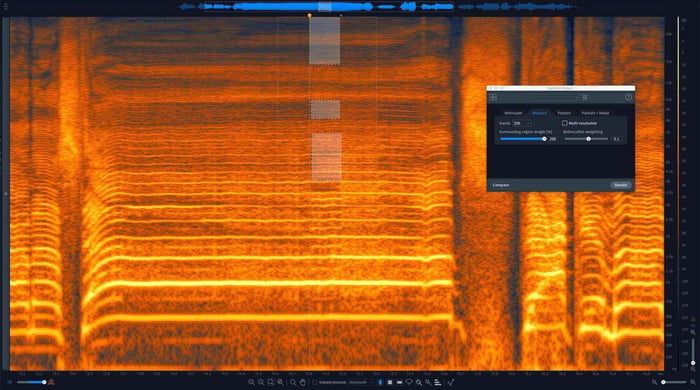
Task: Toggle the Instant process checkbox
Action: tap(315, 382)
